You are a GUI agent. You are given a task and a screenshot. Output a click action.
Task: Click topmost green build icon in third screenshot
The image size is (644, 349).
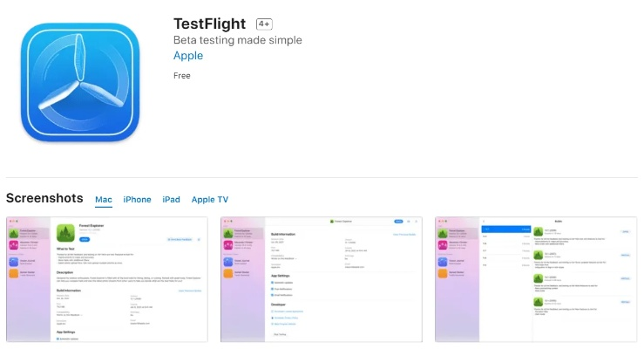pos(539,232)
